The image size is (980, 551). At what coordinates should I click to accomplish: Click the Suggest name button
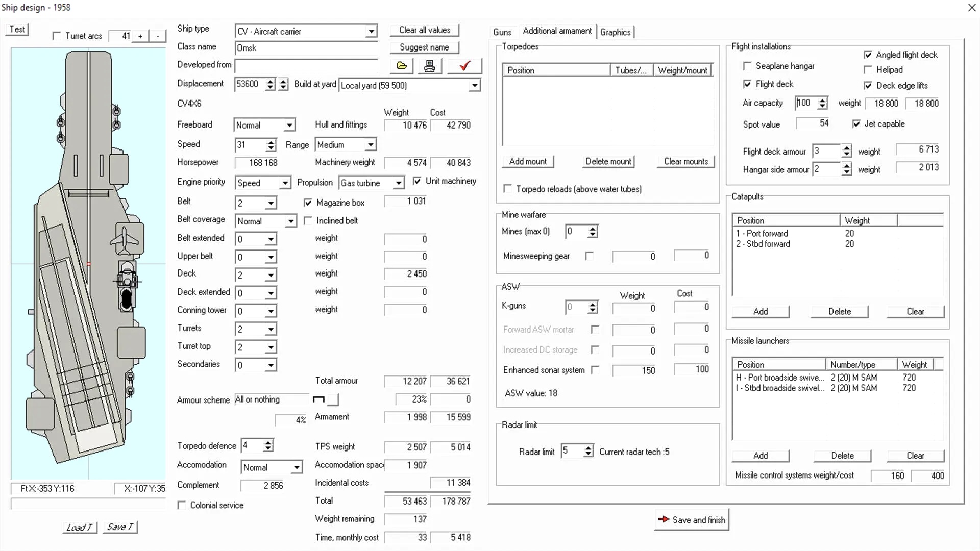[x=424, y=47]
